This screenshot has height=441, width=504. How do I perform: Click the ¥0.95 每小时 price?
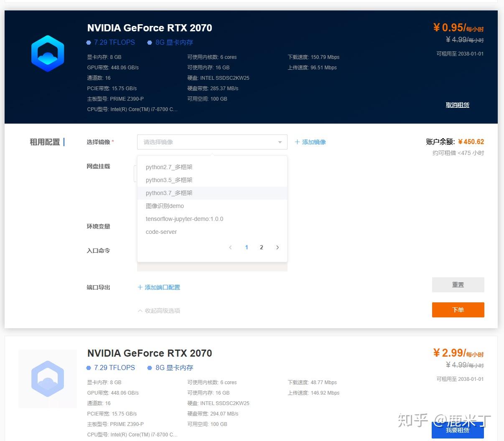(x=458, y=28)
